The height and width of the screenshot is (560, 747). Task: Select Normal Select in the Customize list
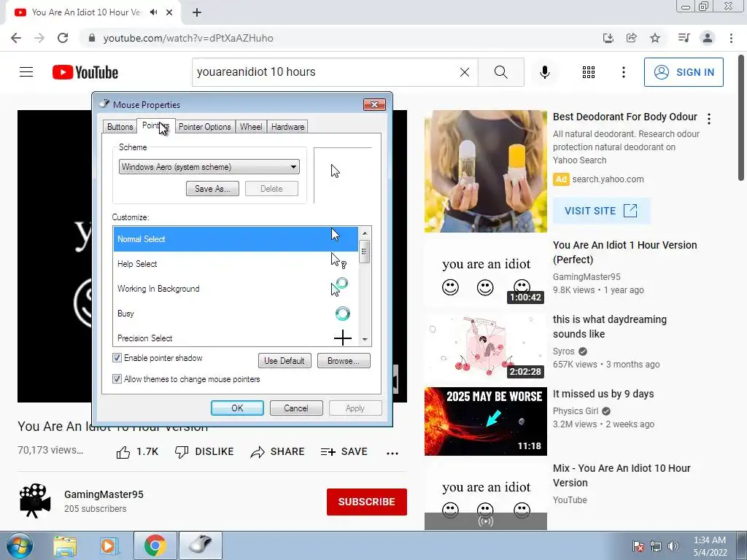[x=236, y=239]
